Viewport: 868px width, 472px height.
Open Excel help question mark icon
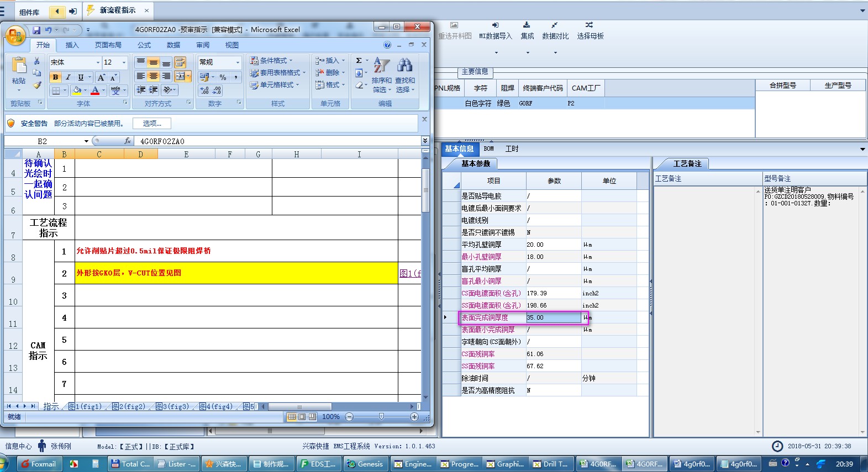point(387,45)
